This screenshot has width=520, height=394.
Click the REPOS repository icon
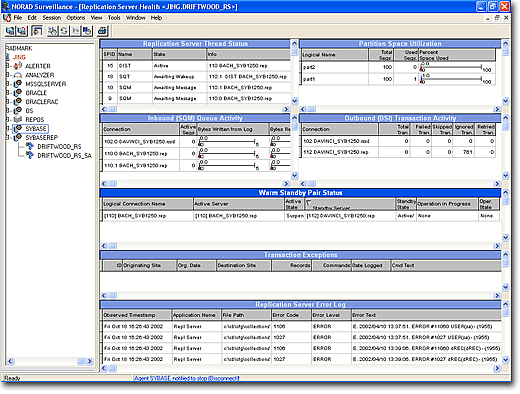pos(18,119)
